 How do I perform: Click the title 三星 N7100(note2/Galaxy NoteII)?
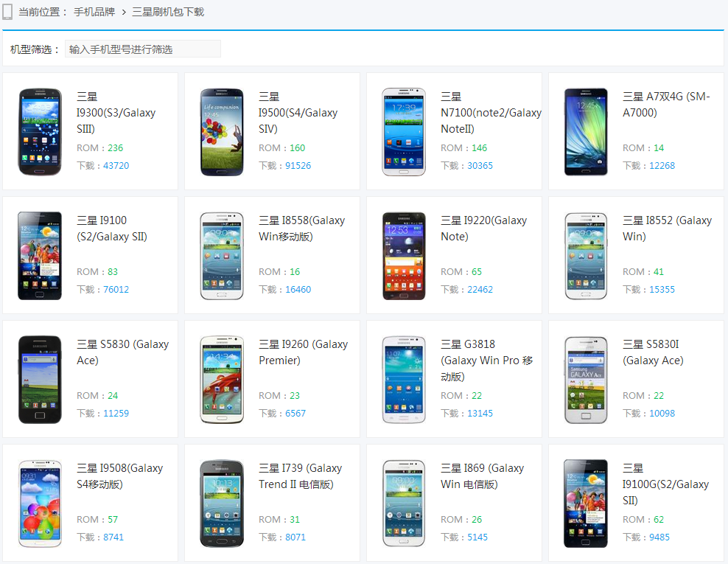(x=491, y=113)
